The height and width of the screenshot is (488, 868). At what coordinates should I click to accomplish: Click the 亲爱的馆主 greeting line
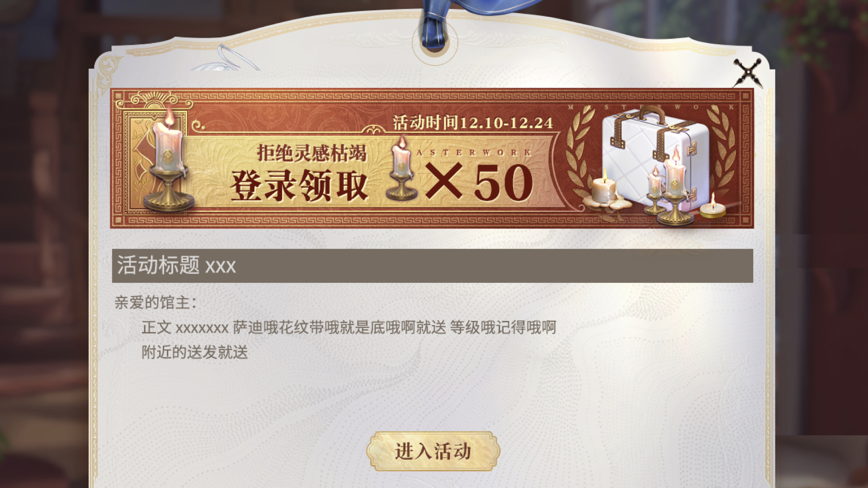pyautogui.click(x=156, y=302)
